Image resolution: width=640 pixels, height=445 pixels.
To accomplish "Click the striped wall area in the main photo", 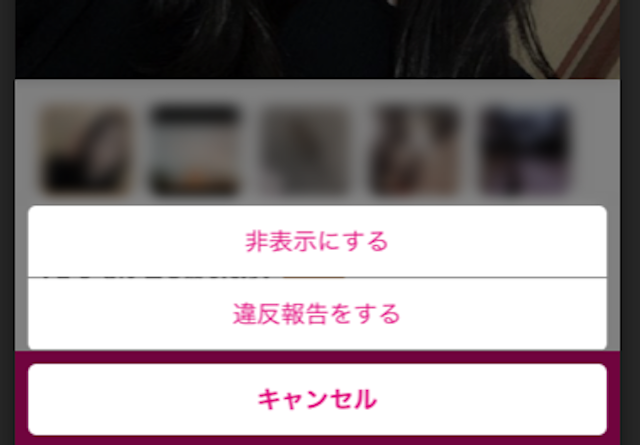I will click(x=588, y=39).
